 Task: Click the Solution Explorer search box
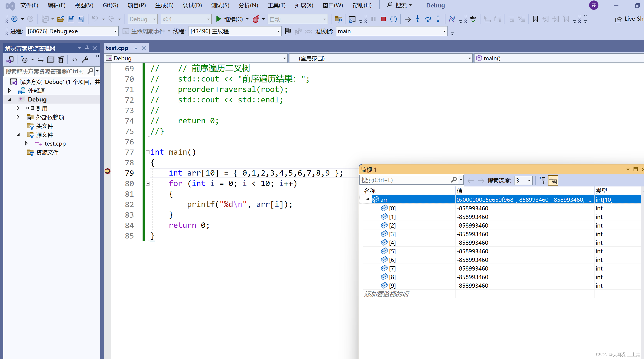pos(49,71)
